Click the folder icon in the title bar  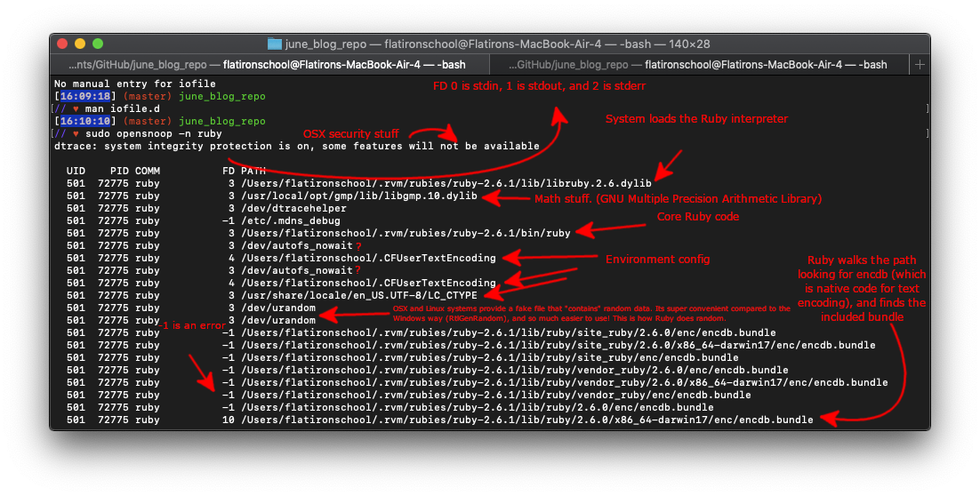coord(275,44)
